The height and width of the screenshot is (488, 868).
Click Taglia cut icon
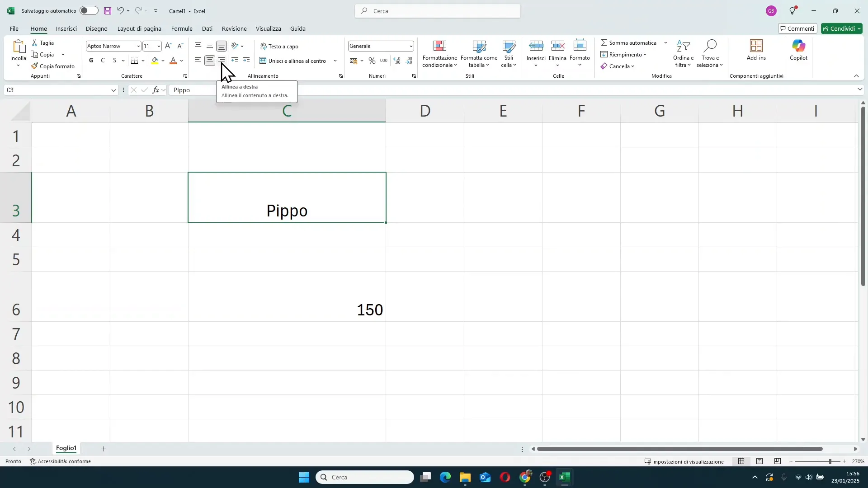(35, 43)
